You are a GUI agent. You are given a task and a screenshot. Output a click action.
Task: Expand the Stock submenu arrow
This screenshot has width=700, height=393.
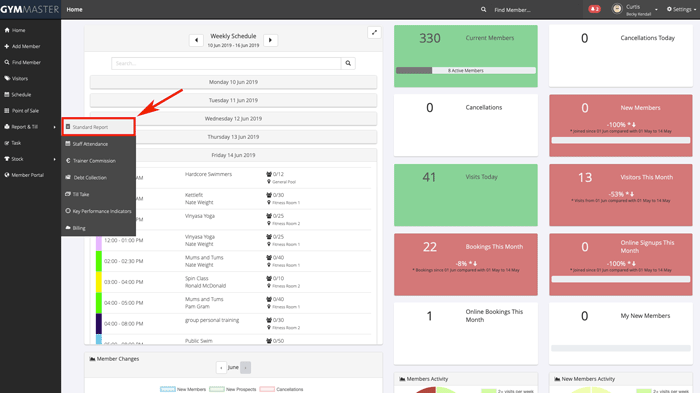click(x=54, y=159)
